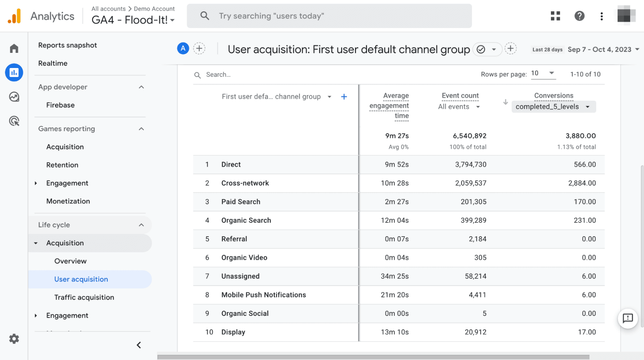This screenshot has width=644, height=360.
Task: Open the Google apps grid icon
Action: pyautogui.click(x=555, y=16)
